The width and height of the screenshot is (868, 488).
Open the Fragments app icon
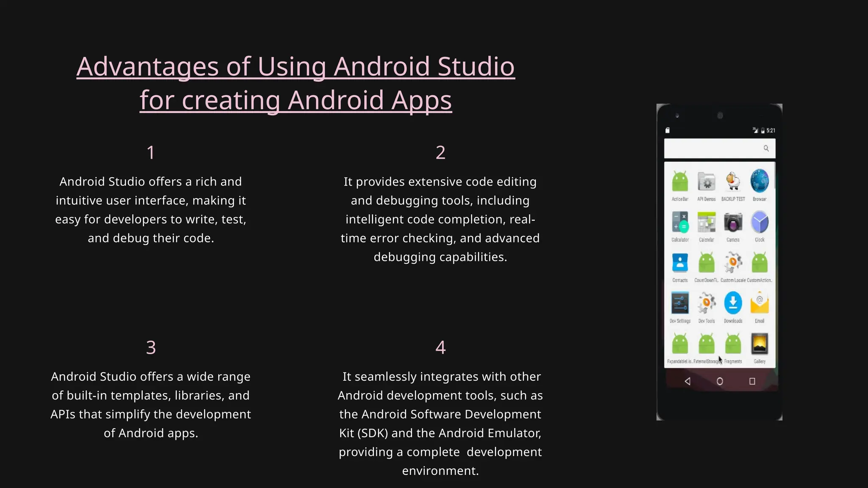click(733, 344)
